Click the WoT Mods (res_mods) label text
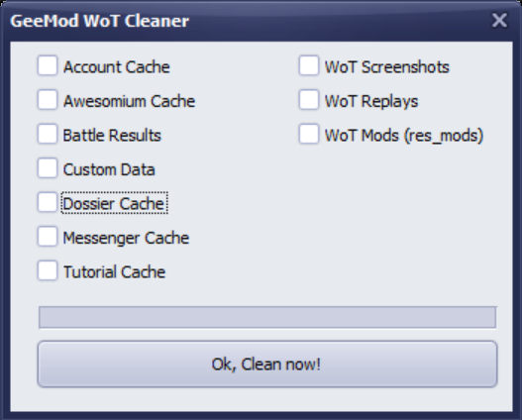The width and height of the screenshot is (522, 420). (404, 136)
